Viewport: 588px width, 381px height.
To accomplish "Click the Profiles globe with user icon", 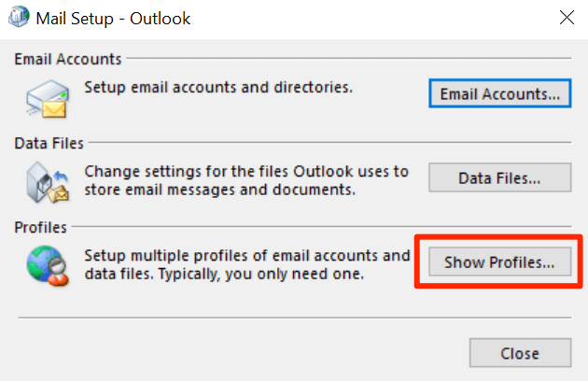I will point(48,265).
